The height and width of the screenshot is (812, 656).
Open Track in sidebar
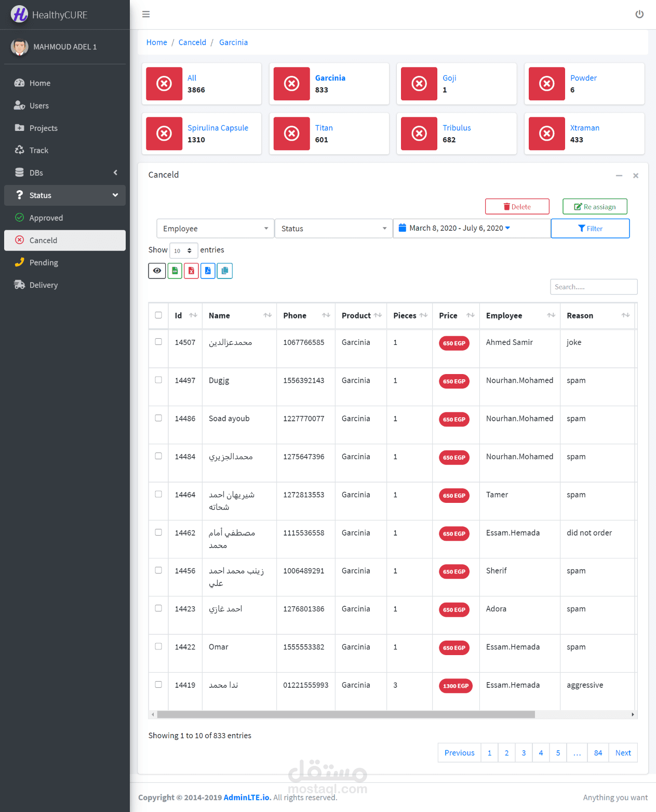pyautogui.click(x=65, y=150)
